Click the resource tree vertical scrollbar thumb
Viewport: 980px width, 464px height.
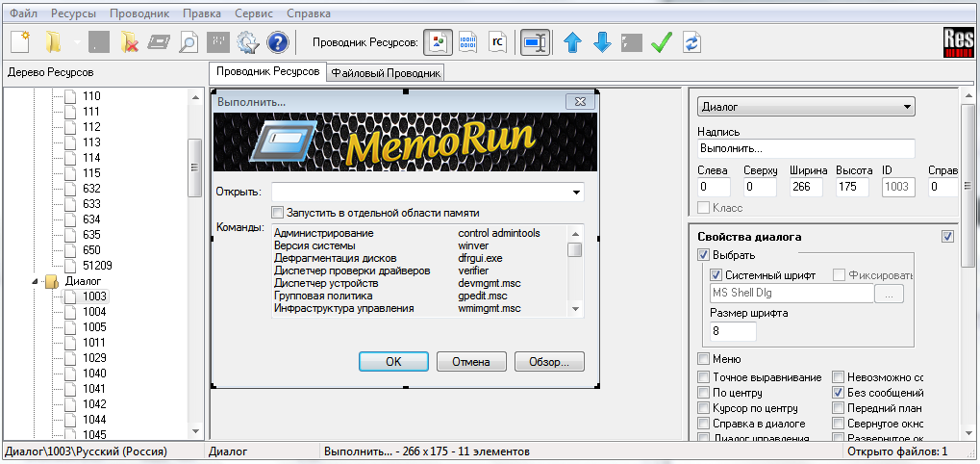tap(195, 168)
